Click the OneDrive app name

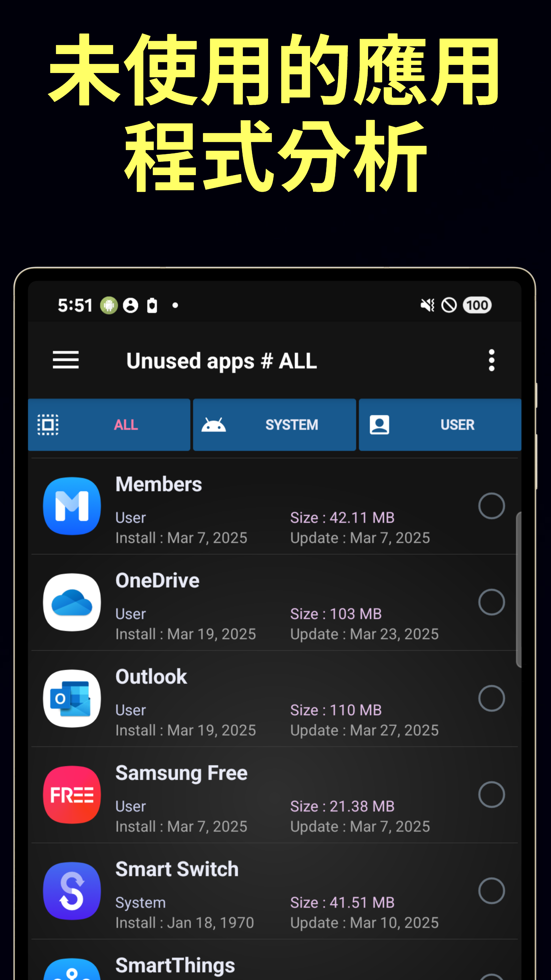(157, 581)
